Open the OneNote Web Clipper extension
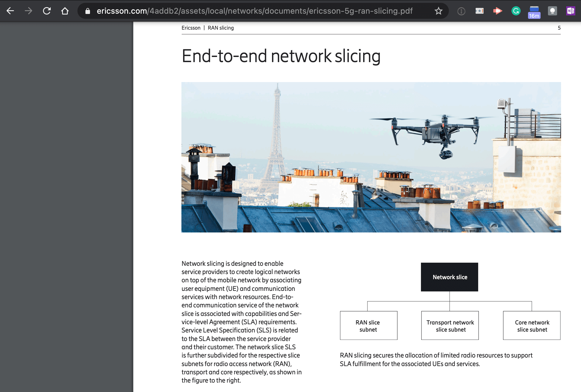Screen dimensions: 581x392 click(x=570, y=11)
